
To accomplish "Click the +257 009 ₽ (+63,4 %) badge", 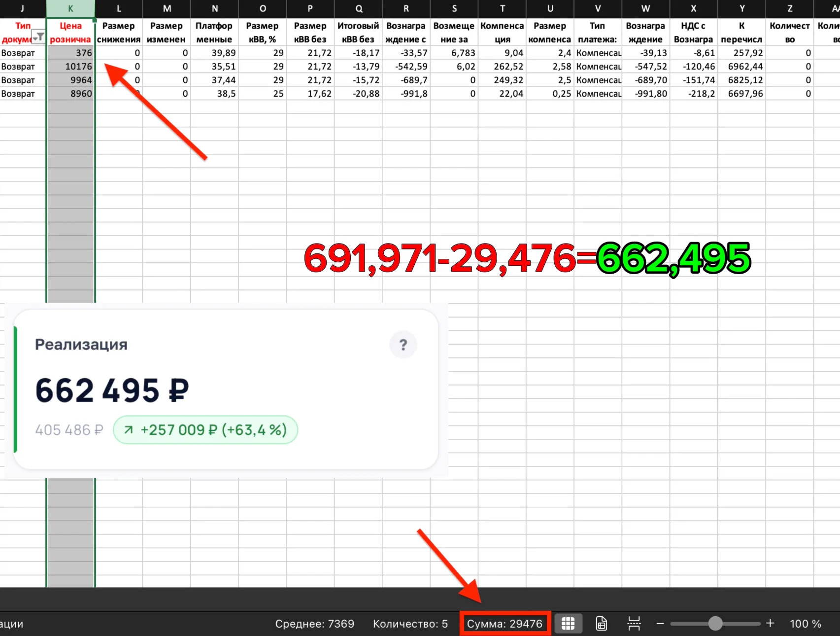I will click(205, 430).
